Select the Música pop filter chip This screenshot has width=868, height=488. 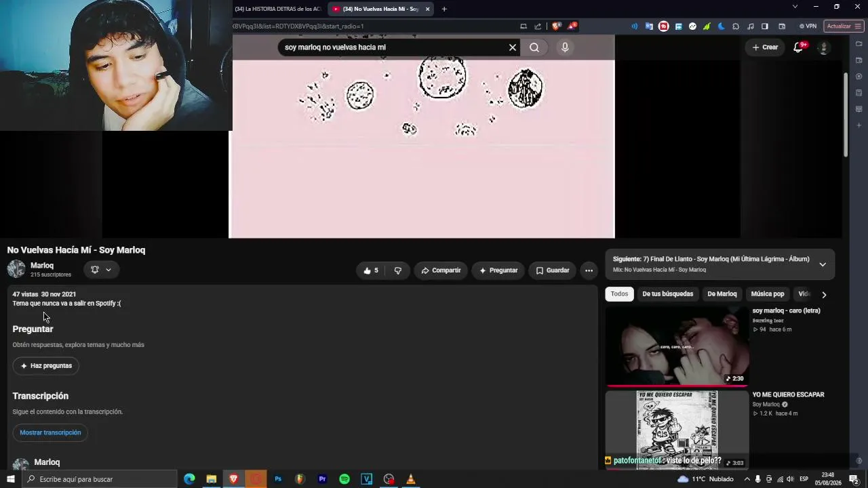(768, 294)
